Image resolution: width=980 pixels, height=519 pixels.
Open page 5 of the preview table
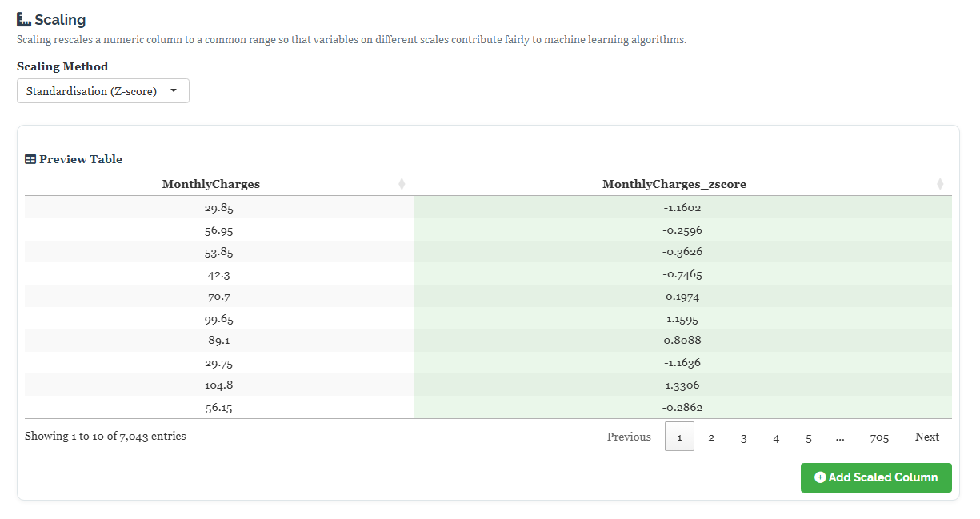click(809, 437)
